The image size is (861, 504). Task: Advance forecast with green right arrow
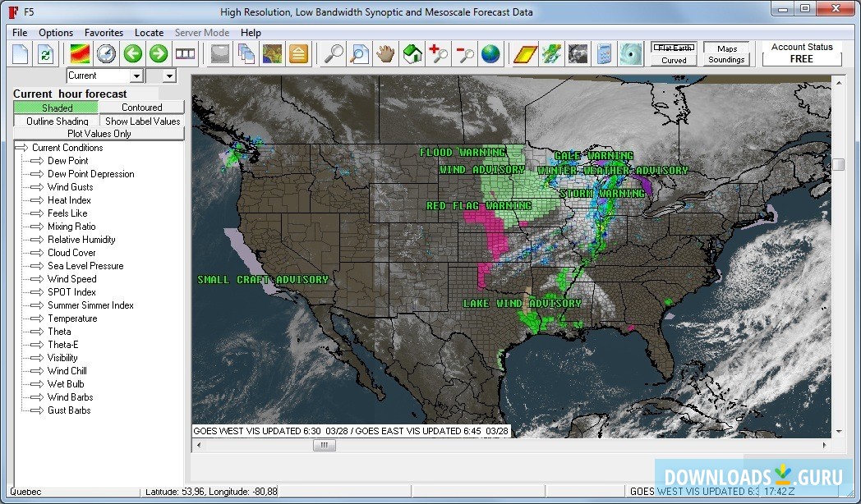coord(159,53)
